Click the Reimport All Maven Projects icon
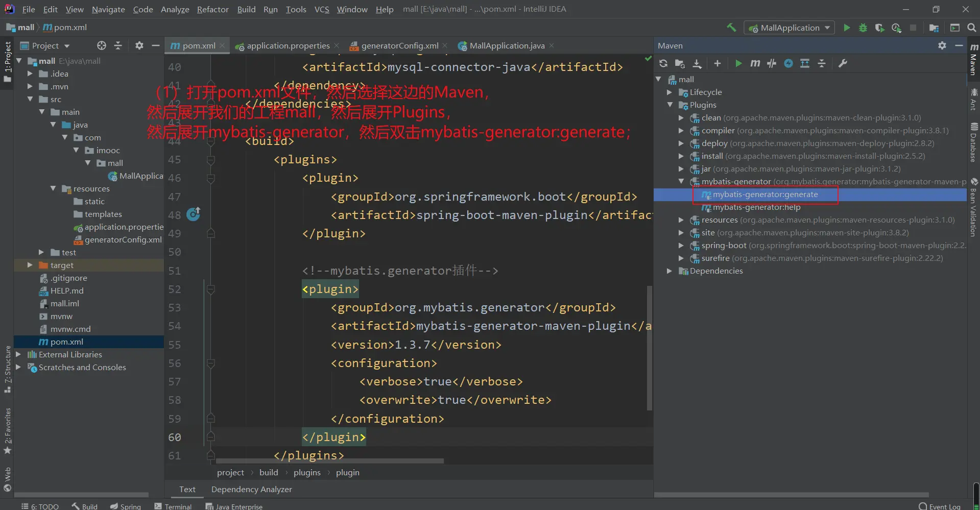The image size is (980, 510). coord(663,63)
